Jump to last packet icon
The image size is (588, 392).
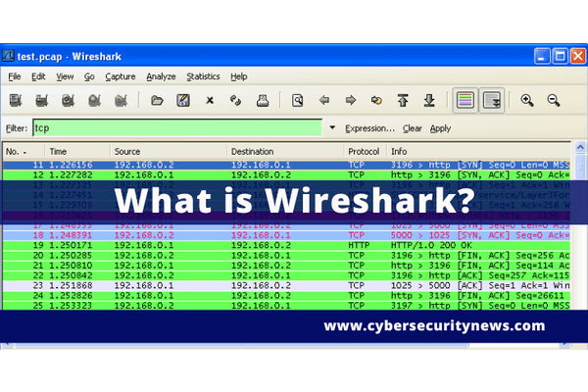[x=429, y=100]
